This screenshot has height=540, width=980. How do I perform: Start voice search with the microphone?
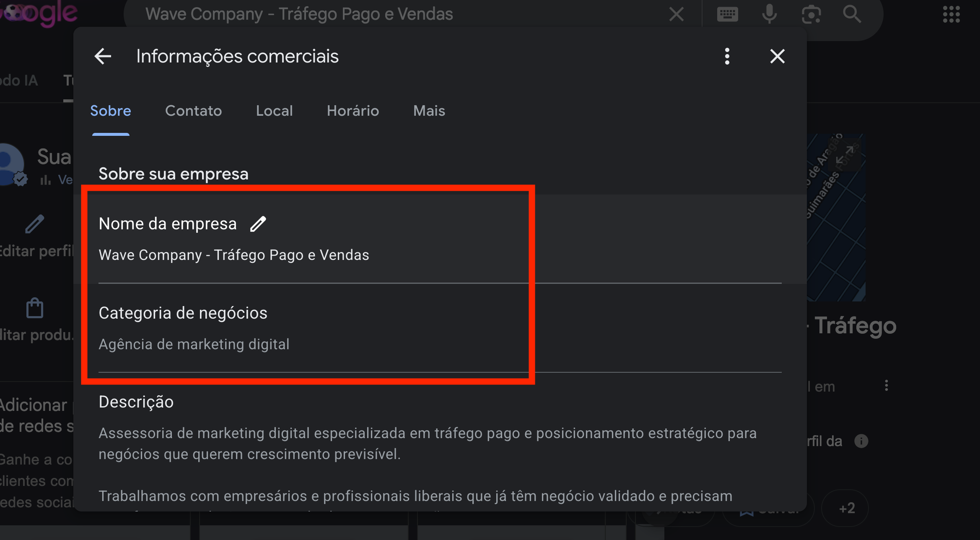pyautogui.click(x=770, y=14)
